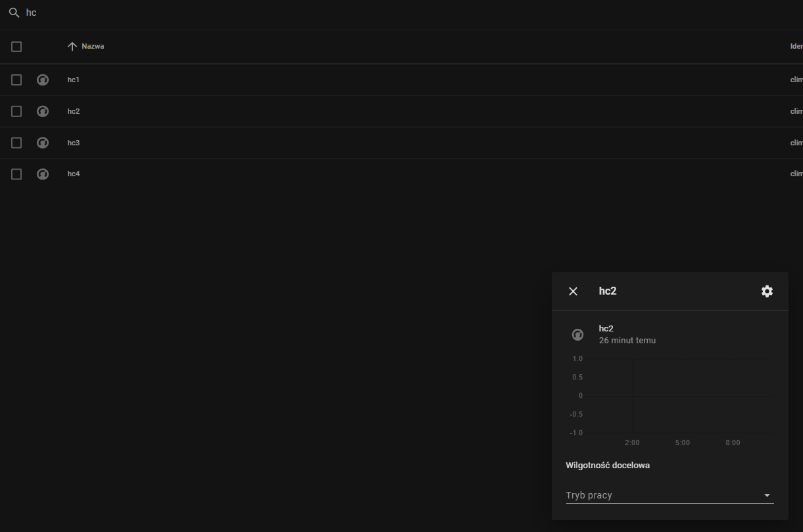Click the Nazwa column header
This screenshot has height=532, width=803.
93,47
